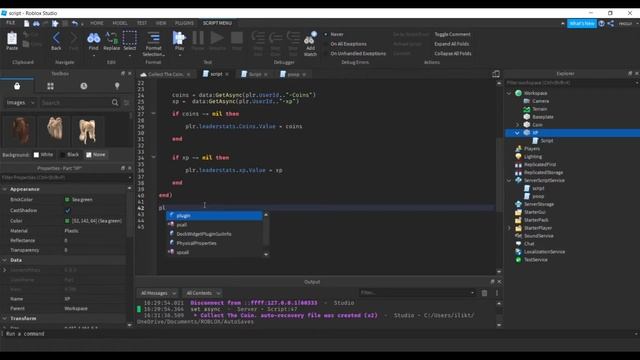Switch to the poop script tab
Screen dimensions: 640x360
tap(293, 74)
